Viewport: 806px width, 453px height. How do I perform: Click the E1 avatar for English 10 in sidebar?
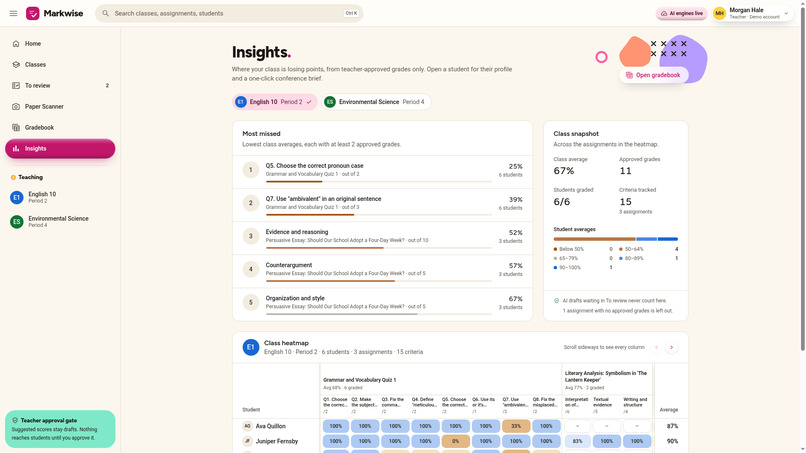point(16,197)
